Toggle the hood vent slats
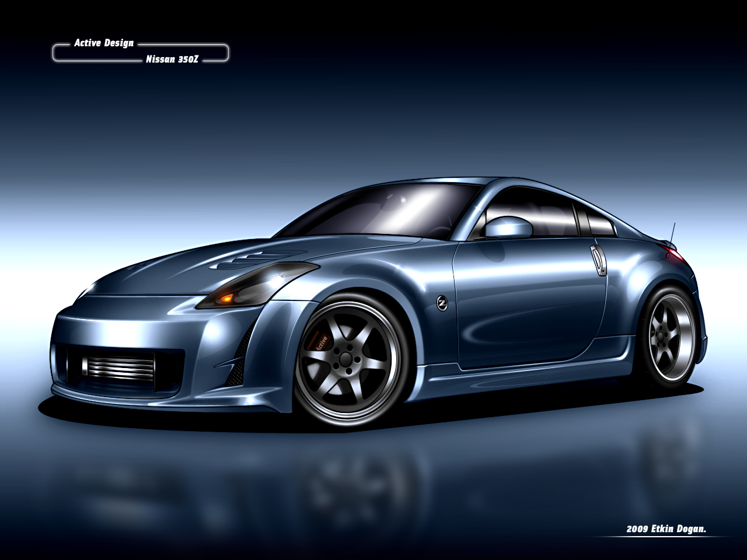747x560 pixels. pos(251,261)
